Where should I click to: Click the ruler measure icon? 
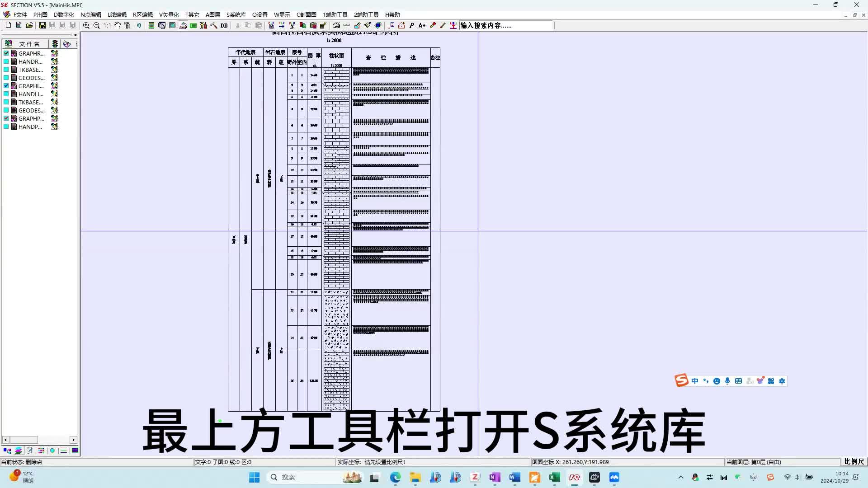point(347,25)
